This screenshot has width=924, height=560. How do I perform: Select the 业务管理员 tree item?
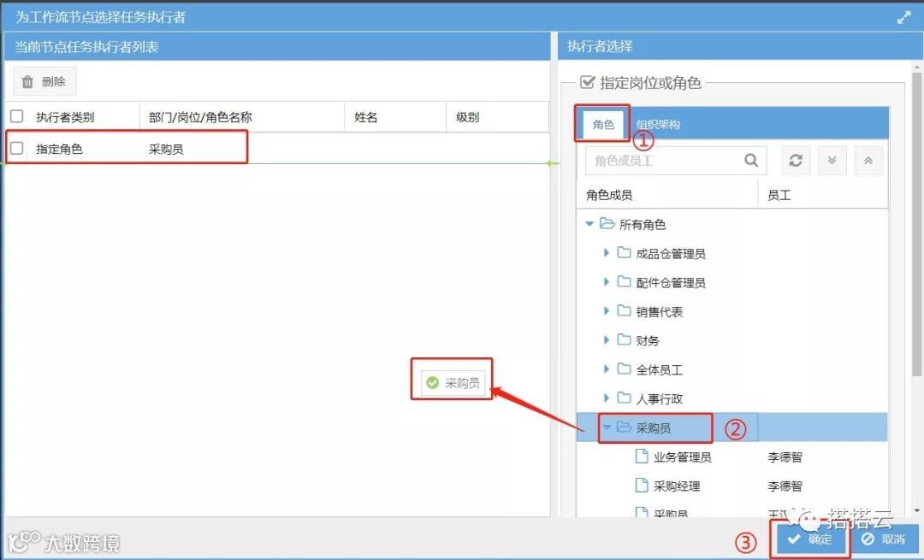click(682, 457)
